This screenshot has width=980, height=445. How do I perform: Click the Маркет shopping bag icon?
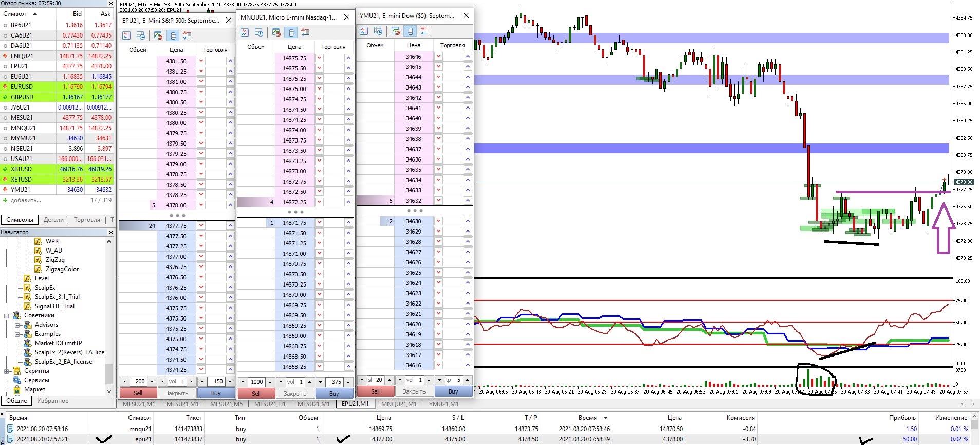click(16, 389)
